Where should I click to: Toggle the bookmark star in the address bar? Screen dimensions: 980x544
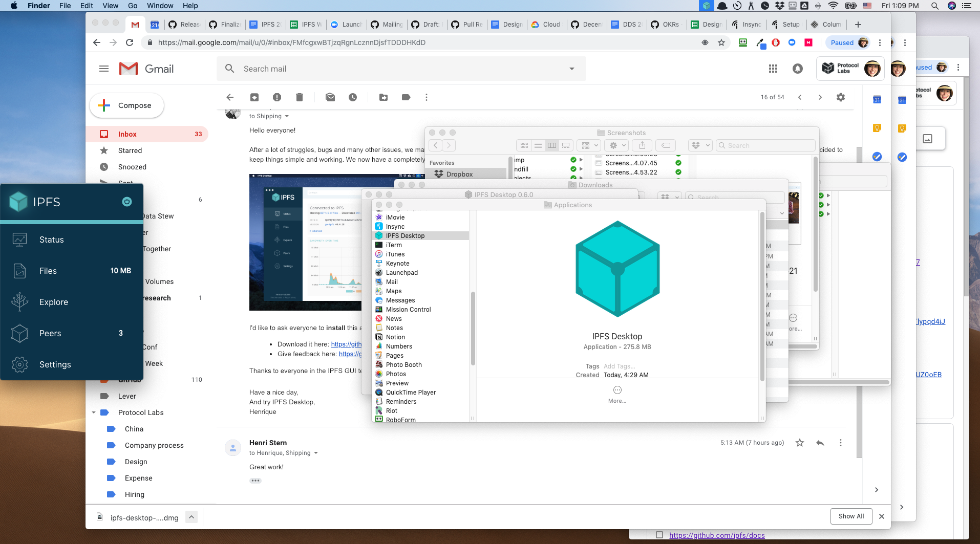click(x=721, y=42)
